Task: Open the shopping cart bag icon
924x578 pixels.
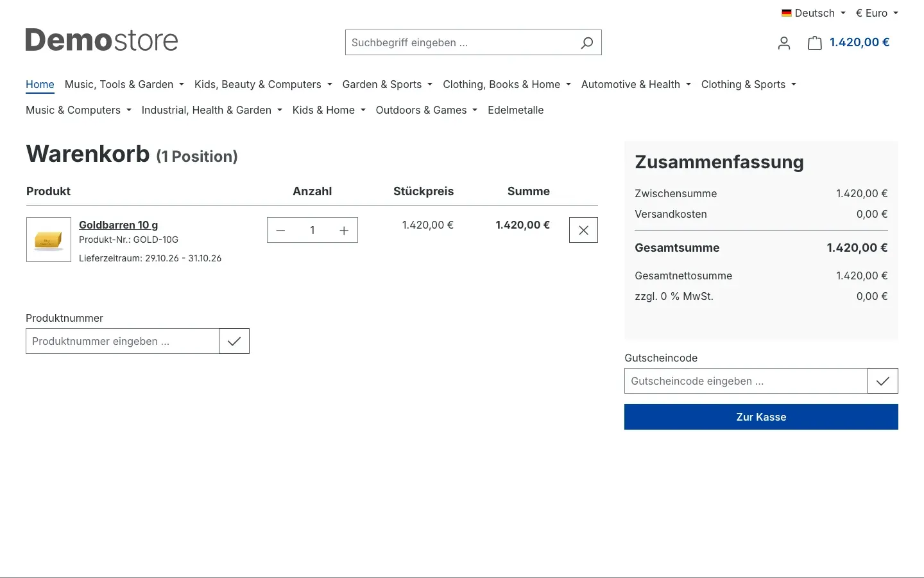Action: point(814,43)
